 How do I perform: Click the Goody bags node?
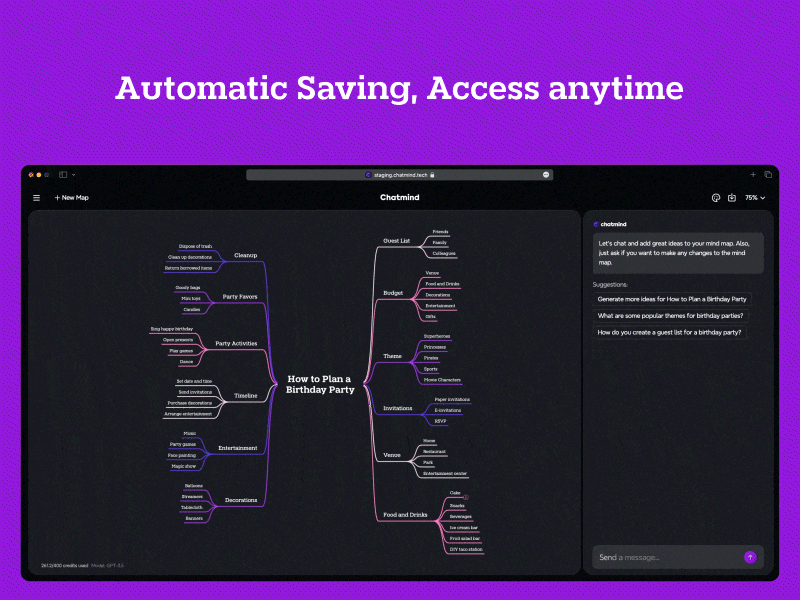[188, 288]
